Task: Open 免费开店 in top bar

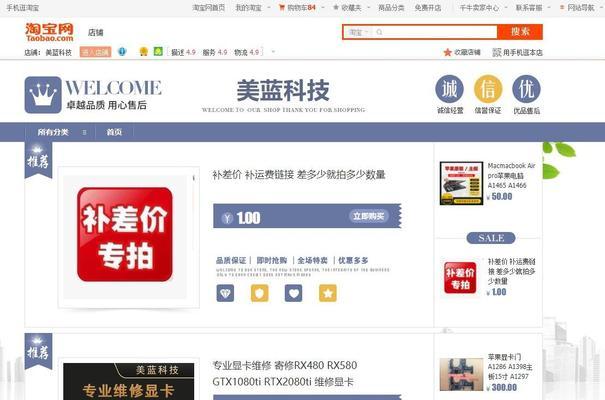Action: [428, 7]
